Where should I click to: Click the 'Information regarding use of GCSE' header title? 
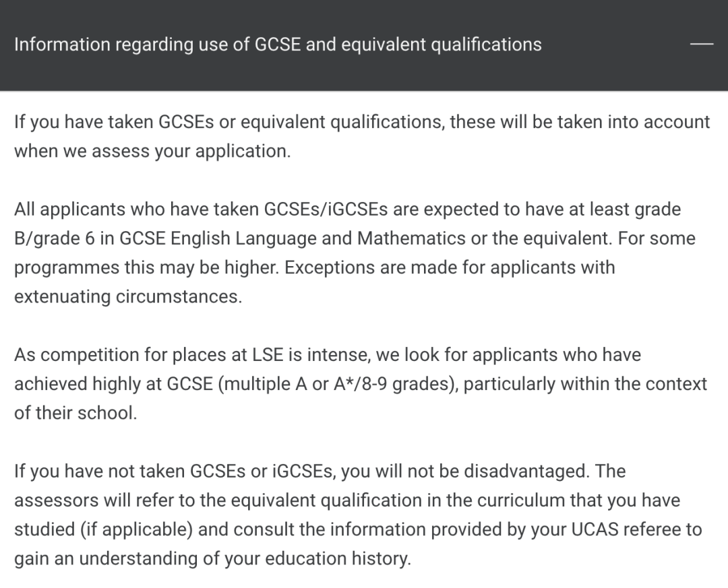pyautogui.click(x=278, y=44)
